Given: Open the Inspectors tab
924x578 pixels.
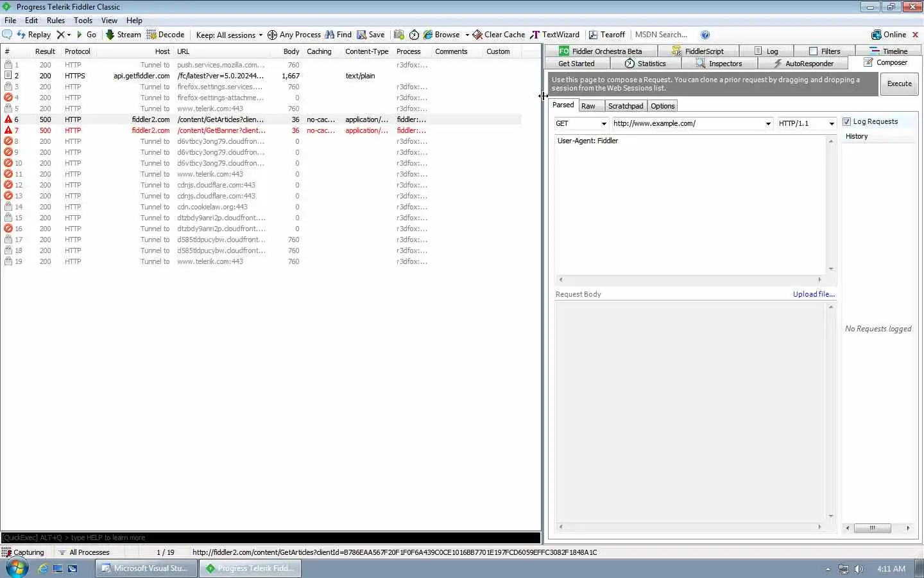Looking at the screenshot, I should (x=719, y=64).
